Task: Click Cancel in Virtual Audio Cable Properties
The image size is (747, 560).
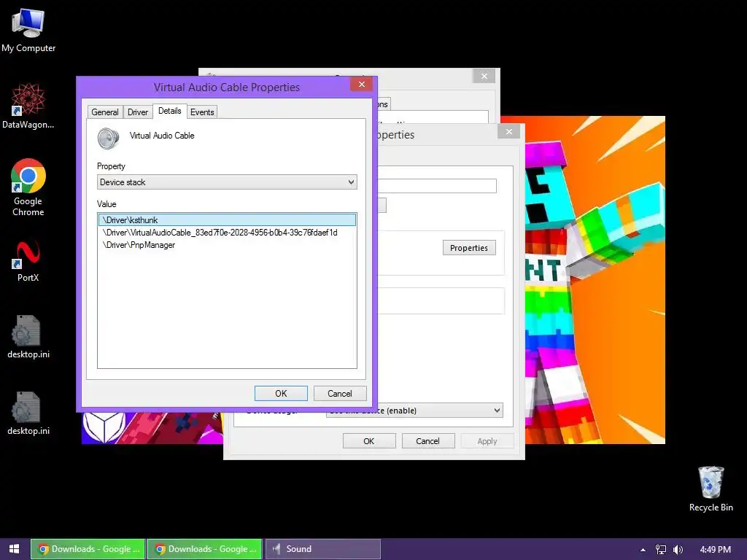Action: click(x=340, y=393)
